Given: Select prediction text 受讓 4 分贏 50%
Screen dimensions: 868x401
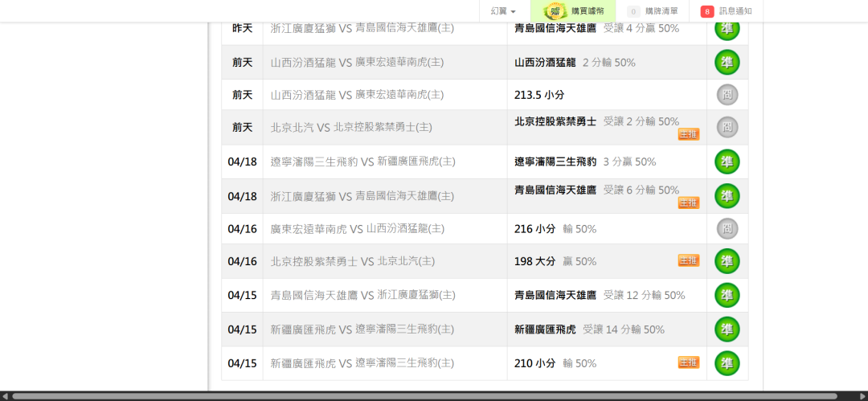Looking at the screenshot, I should point(641,28).
